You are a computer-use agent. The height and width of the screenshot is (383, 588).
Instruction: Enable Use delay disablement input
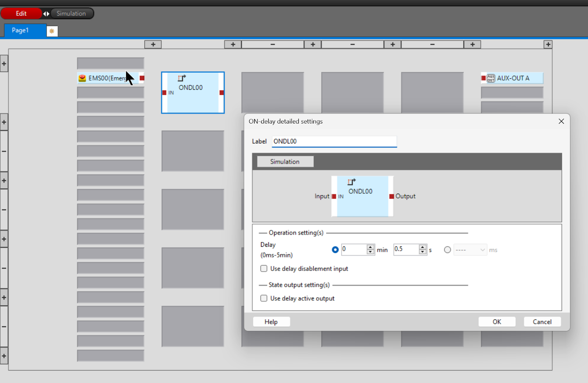(264, 268)
